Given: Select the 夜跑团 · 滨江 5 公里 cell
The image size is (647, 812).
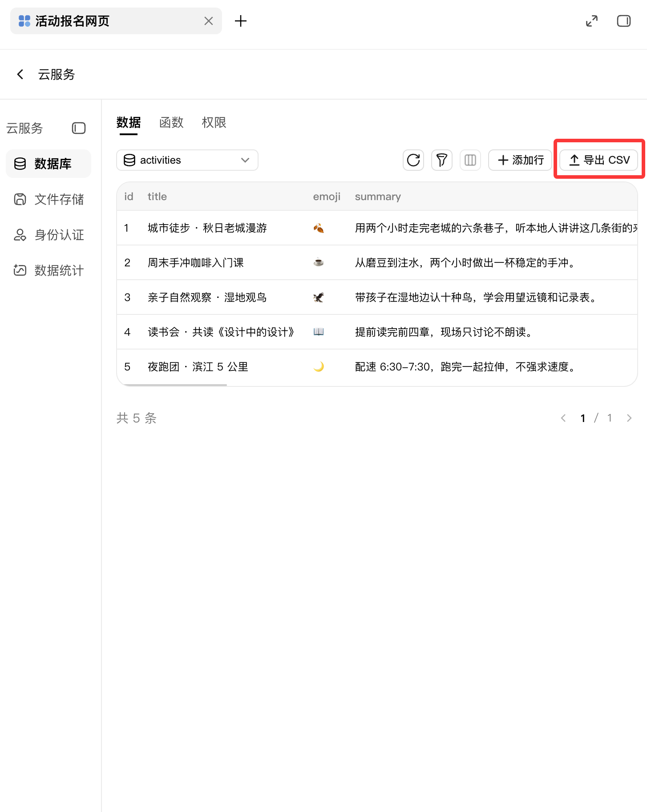Looking at the screenshot, I should (198, 367).
